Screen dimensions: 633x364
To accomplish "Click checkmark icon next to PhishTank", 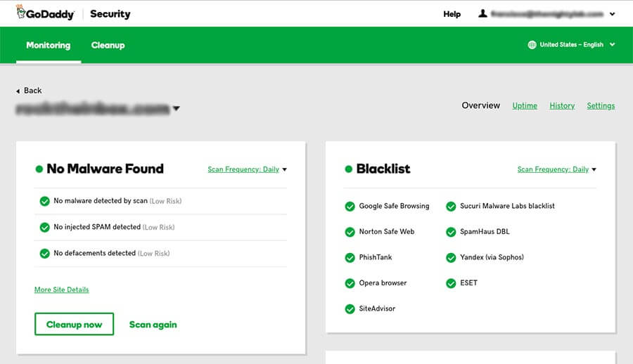I will click(x=350, y=257).
